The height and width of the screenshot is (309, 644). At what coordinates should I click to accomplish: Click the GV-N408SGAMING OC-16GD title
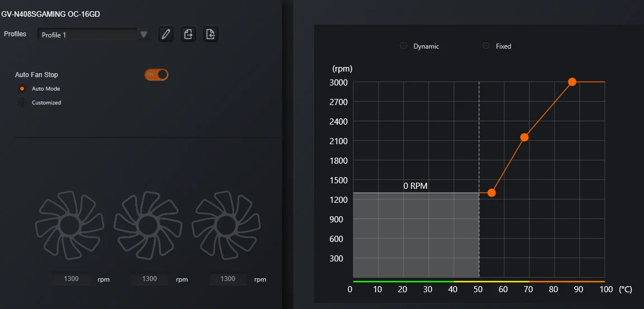50,14
